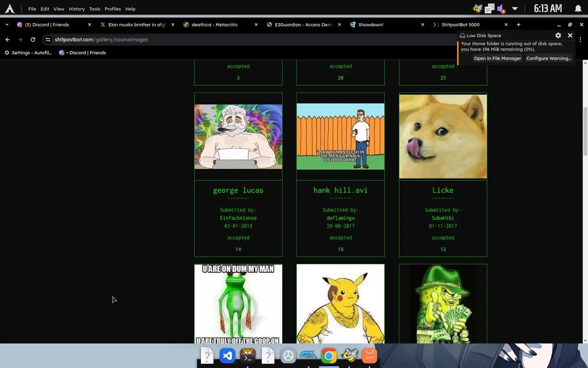This screenshot has width=588, height=368.
Task: Open the gangster Spongebob image
Action: 443,304
